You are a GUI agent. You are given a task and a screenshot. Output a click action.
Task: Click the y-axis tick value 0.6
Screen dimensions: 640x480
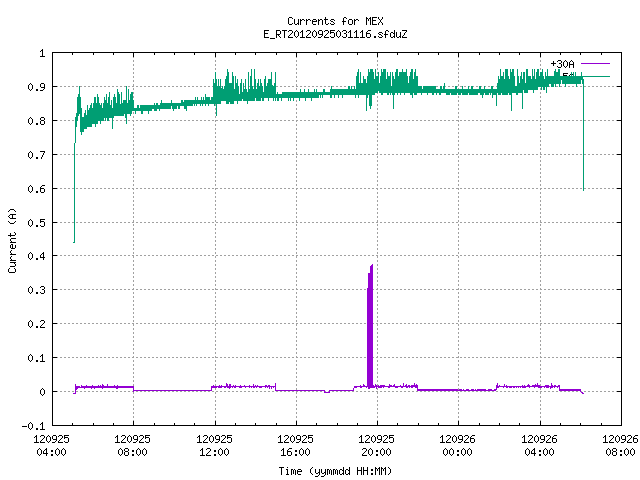[x=36, y=189]
